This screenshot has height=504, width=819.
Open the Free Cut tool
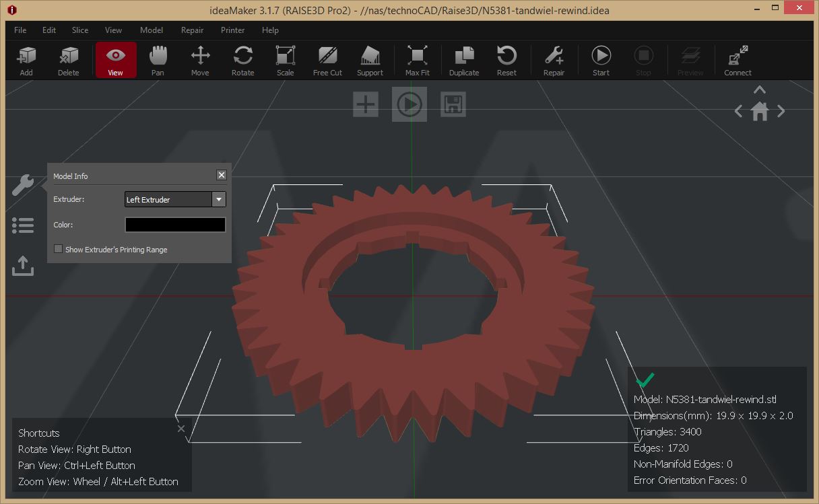coord(327,61)
